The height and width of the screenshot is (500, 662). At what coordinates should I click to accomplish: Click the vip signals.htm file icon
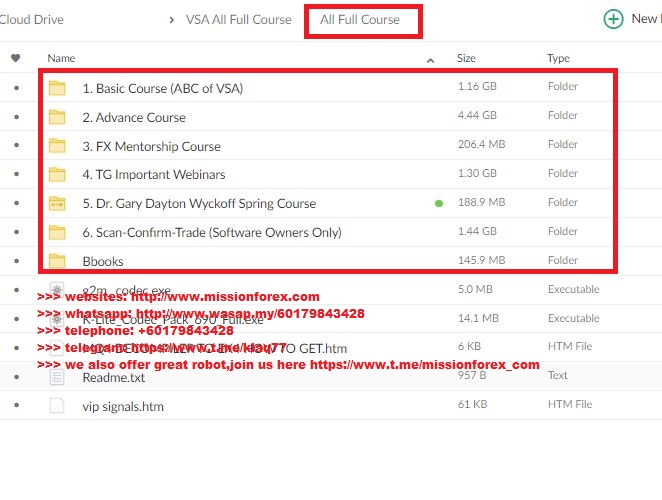point(57,405)
